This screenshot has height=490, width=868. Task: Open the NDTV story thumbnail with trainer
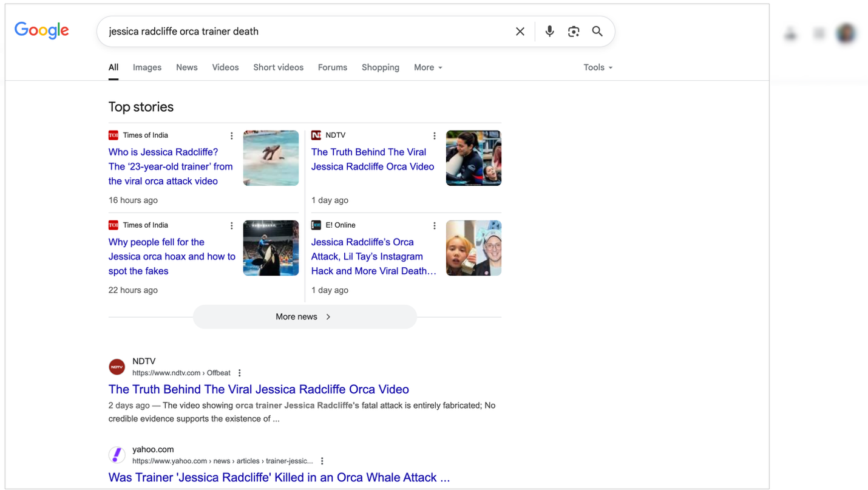coord(473,158)
